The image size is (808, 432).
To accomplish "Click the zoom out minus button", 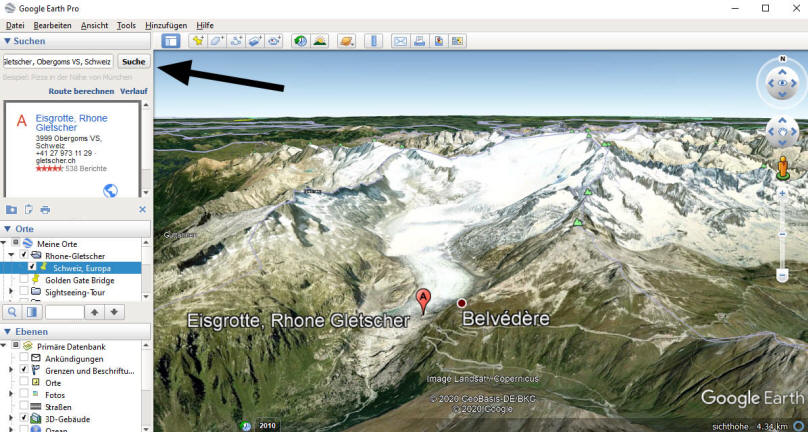I will [x=782, y=277].
